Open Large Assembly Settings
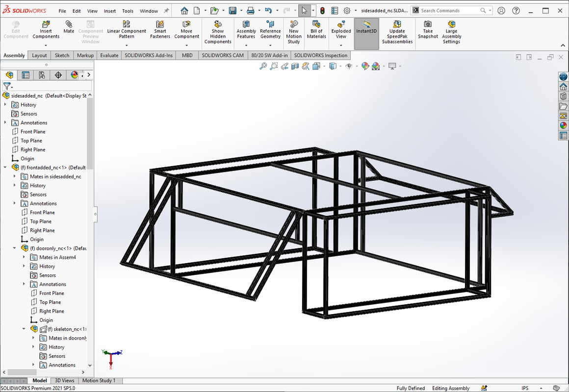This screenshot has width=569, height=392. 451,32
